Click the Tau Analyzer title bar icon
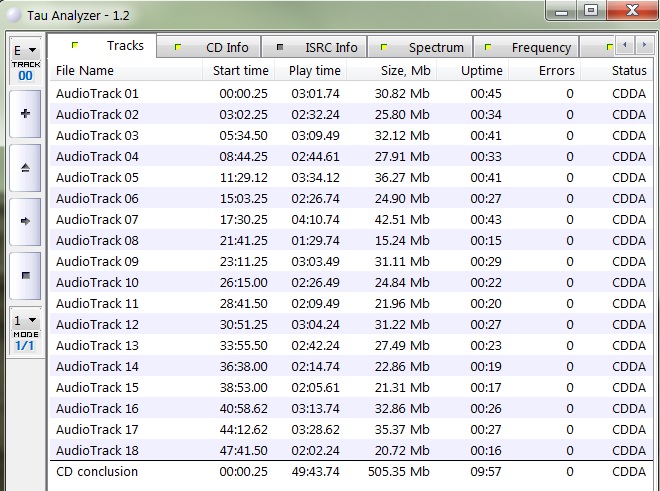The width and height of the screenshot is (660, 491). [12, 11]
